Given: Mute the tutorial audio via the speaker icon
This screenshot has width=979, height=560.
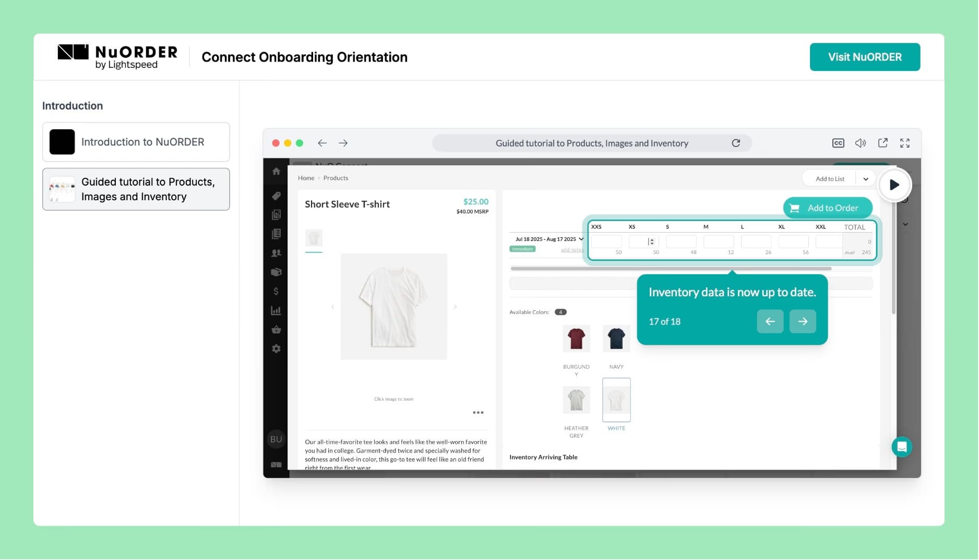Looking at the screenshot, I should pos(861,143).
